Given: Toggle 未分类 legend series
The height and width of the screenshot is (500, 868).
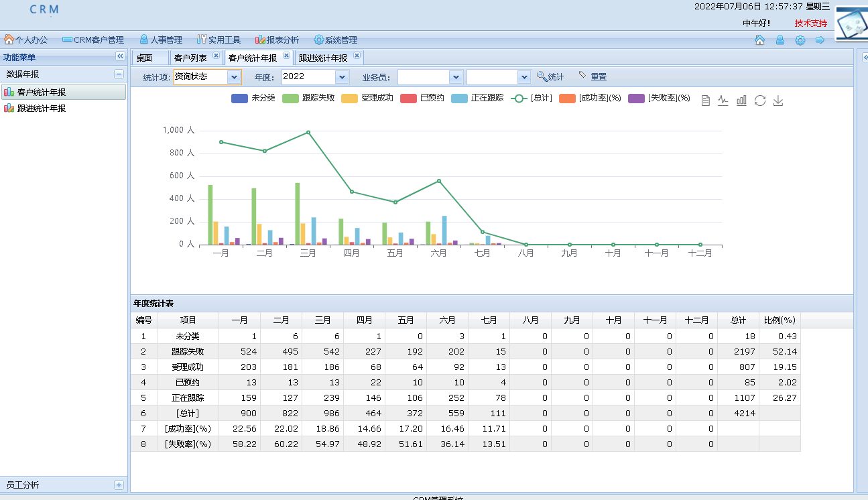Looking at the screenshot, I should point(253,98).
